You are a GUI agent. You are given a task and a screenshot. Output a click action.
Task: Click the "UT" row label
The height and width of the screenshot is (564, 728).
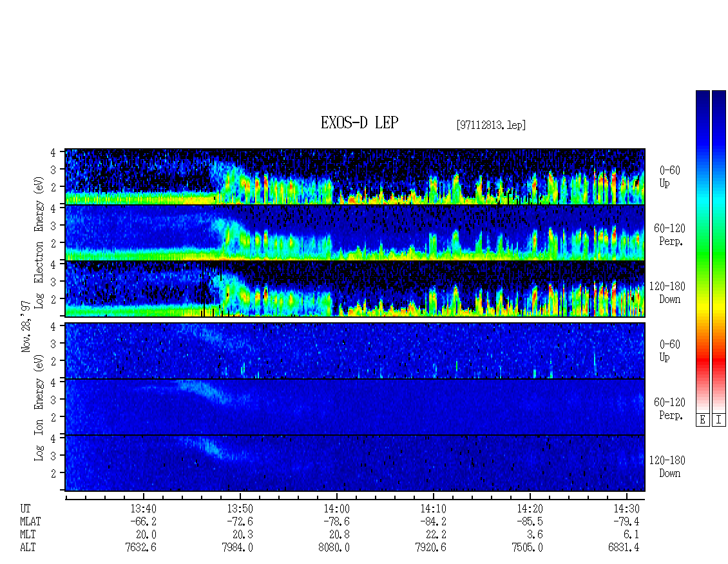coord(26,509)
